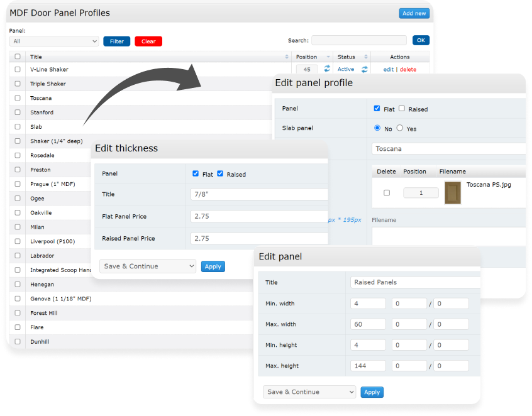
Task: Open the Panel filter dropdown set to All
Action: (54, 41)
